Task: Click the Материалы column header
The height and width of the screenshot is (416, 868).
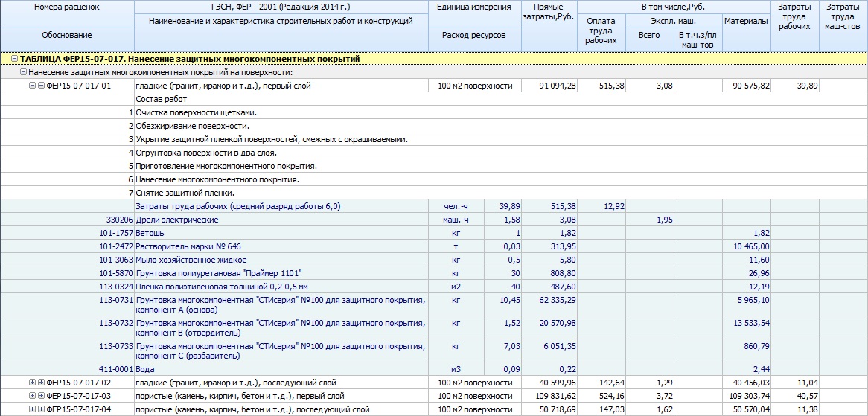Action: pyautogui.click(x=746, y=33)
